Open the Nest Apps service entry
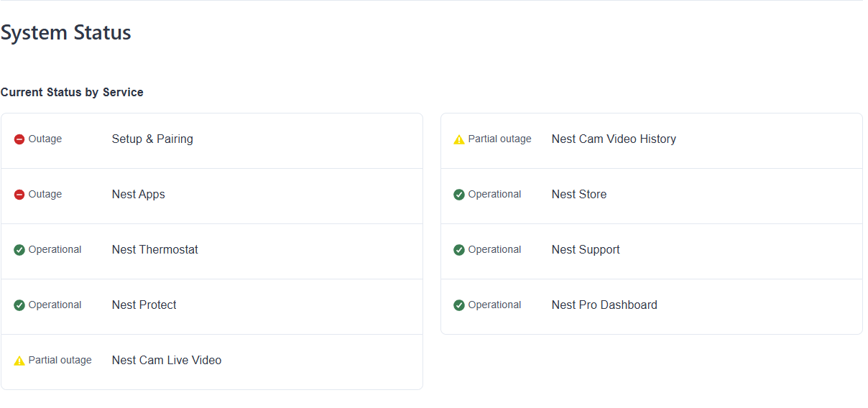Screen dimensions: 868x408 [139, 195]
